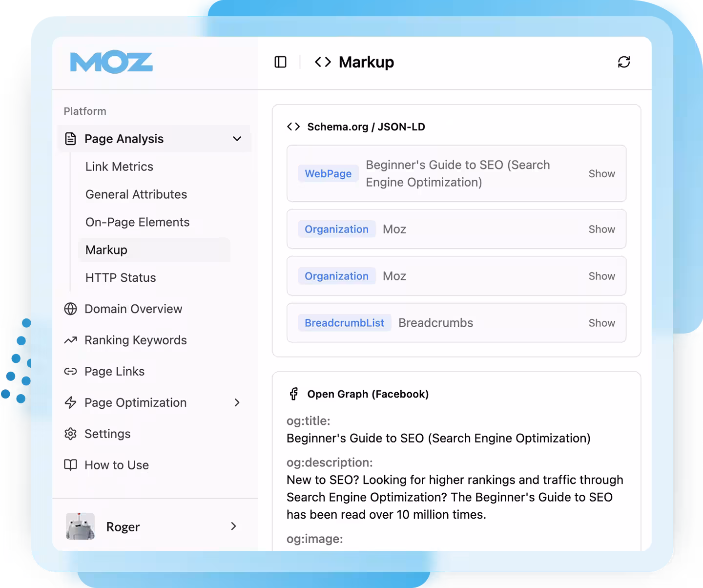Click the Open Graph (Facebook) heading
703x588 pixels.
(368, 394)
